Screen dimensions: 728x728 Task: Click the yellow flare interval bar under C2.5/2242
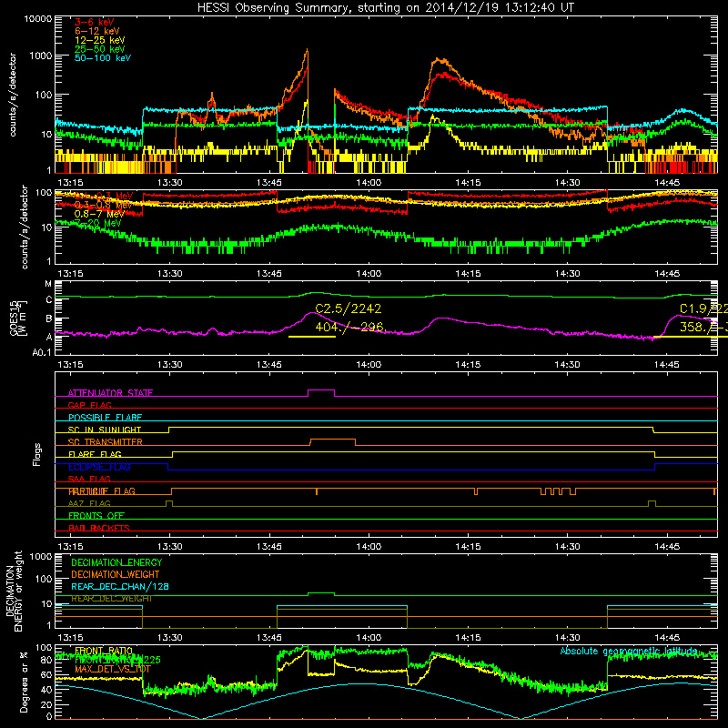point(312,337)
